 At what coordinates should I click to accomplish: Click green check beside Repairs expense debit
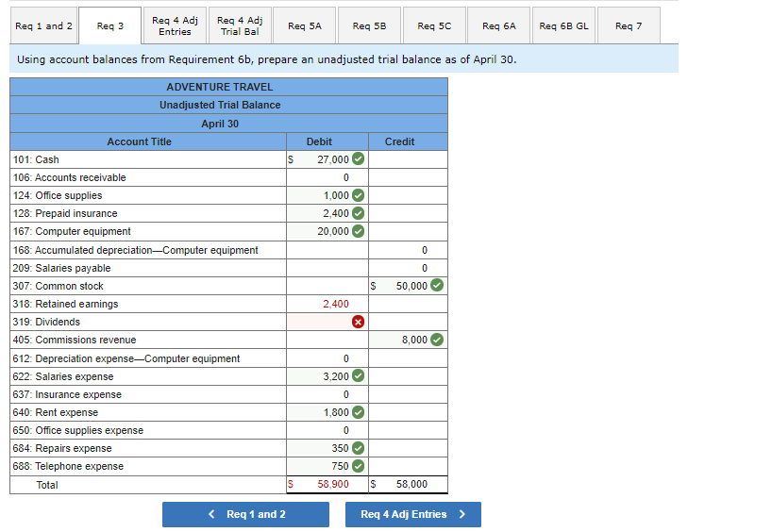(x=359, y=448)
